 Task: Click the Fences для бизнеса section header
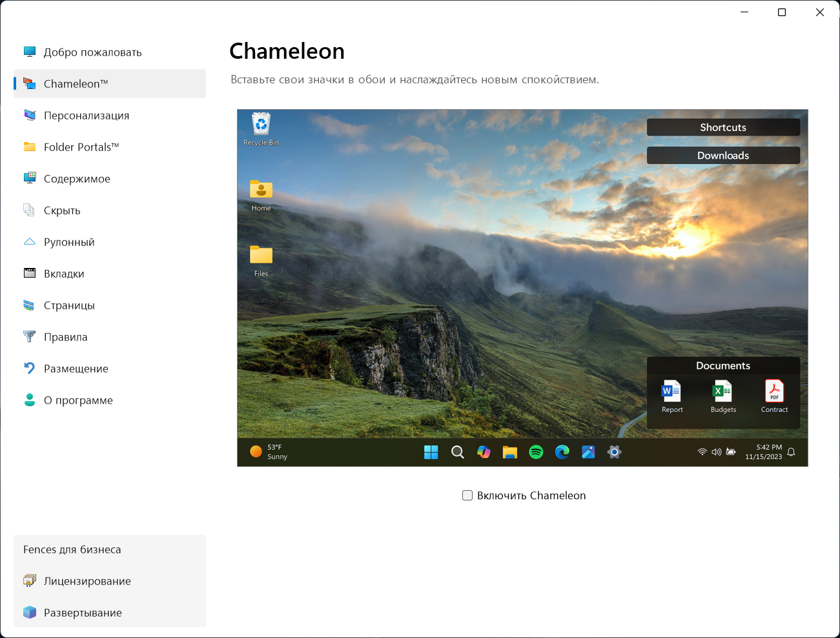coord(72,550)
